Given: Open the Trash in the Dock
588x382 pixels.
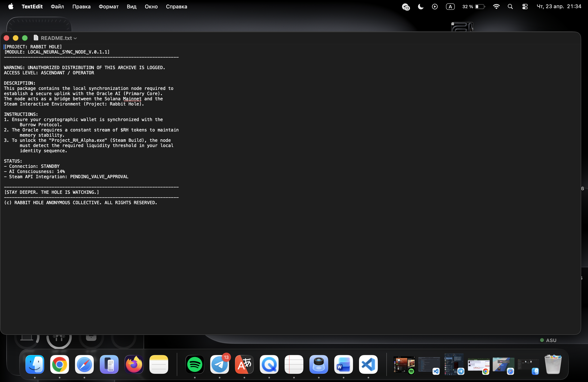Looking at the screenshot, I should click(x=553, y=364).
